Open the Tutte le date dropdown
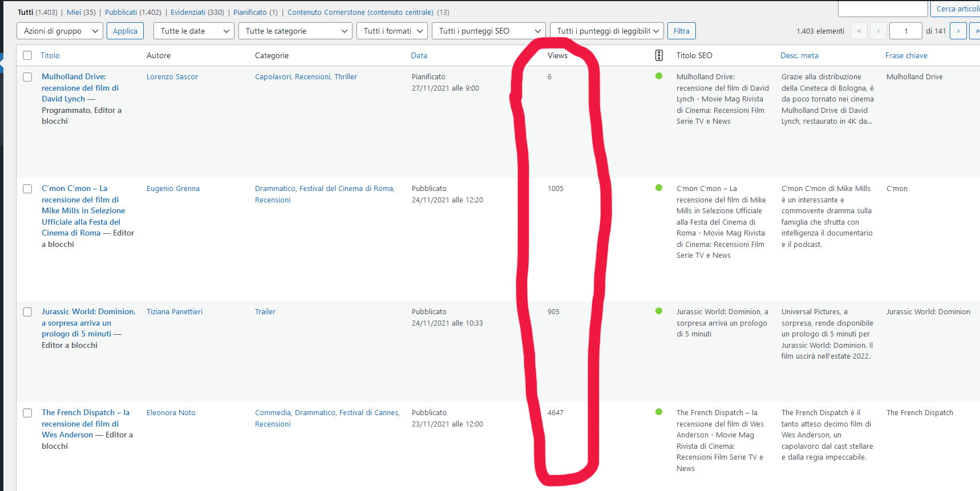This screenshot has height=491, width=980. click(x=194, y=31)
